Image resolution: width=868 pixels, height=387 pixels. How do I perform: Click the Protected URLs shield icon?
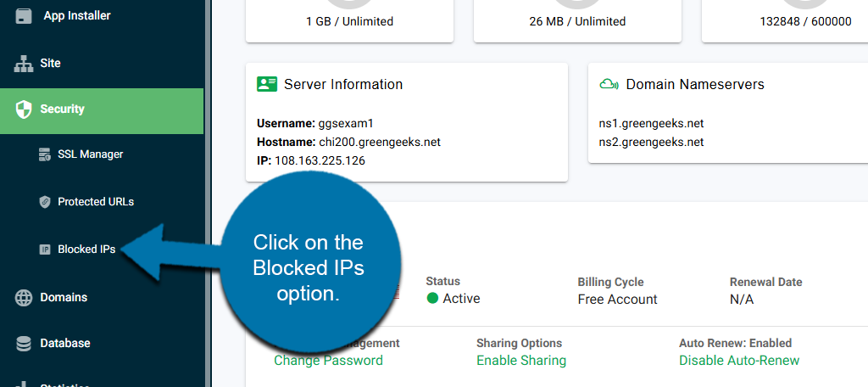point(45,202)
